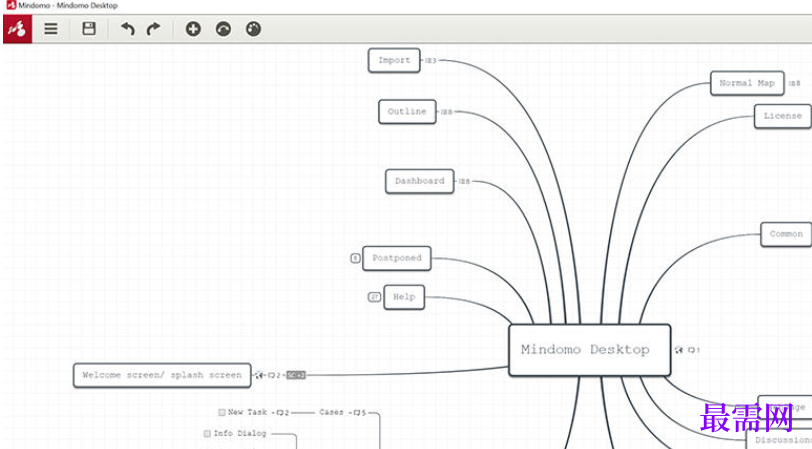The width and height of the screenshot is (812, 449).
Task: Expand the Postponed collapsed count badge
Action: coord(355,258)
